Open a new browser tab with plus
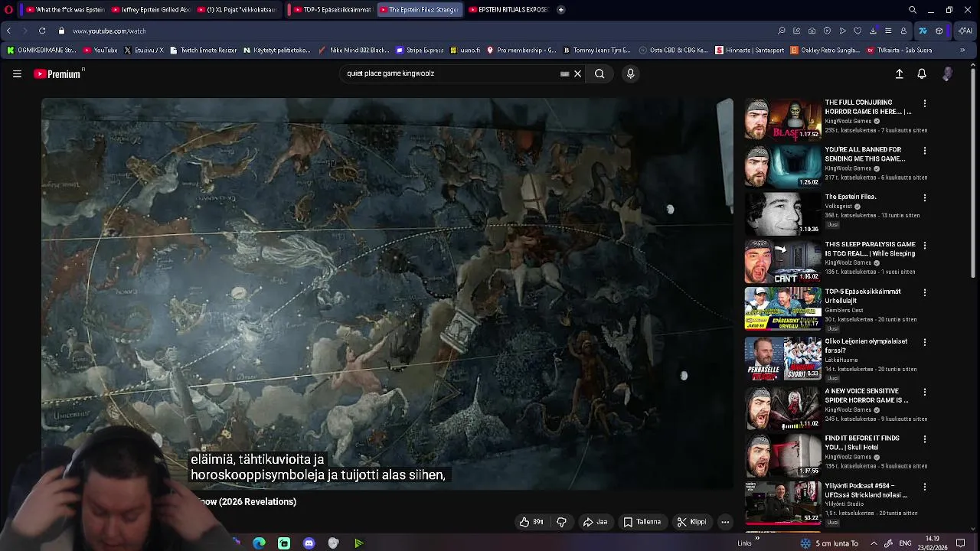 tap(561, 10)
